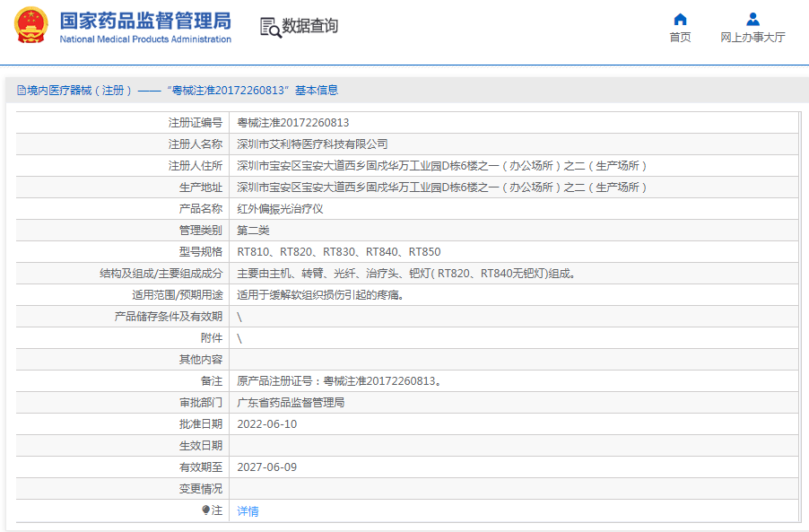Viewport: 809px width, 532px height.
Task: Click the model list starting with RT810
Action: (x=338, y=252)
